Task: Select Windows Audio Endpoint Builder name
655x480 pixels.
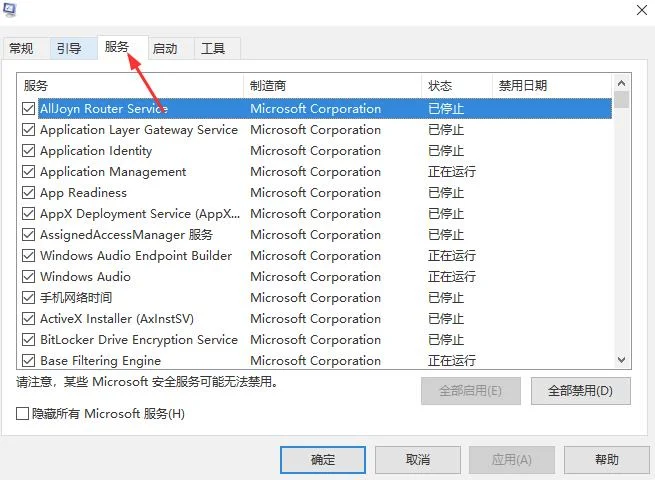Action: click(x=136, y=256)
